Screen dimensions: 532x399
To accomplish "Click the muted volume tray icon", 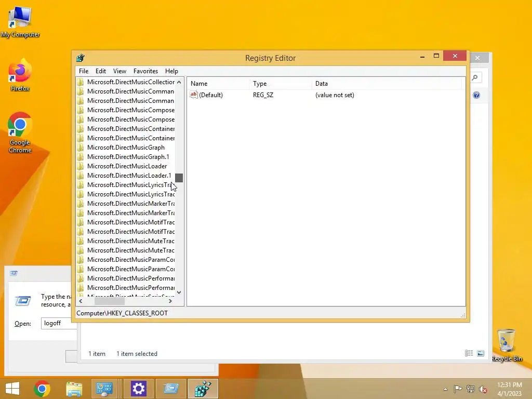I will coord(483,389).
